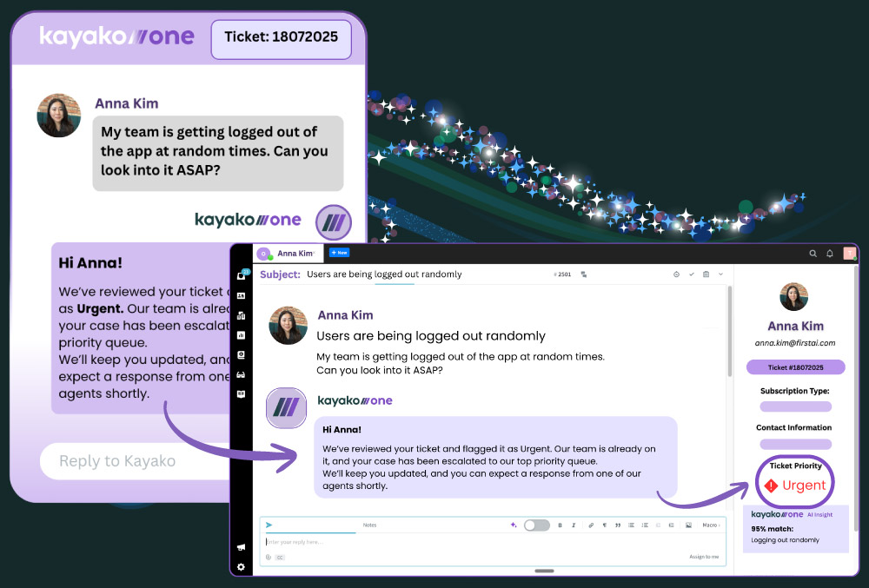The image size is (869, 588).
Task: Click the 95% match AI insight text
Action: coord(772,529)
